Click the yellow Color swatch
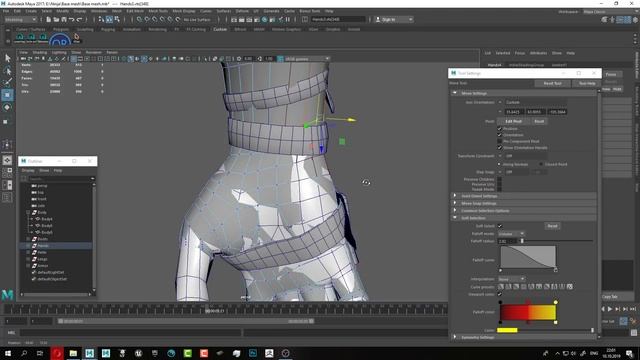Image resolution: width=640 pixels, height=360 pixels. click(x=507, y=330)
